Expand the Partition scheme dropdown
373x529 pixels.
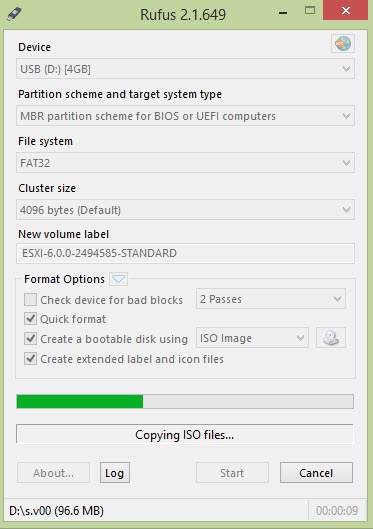coord(185,116)
